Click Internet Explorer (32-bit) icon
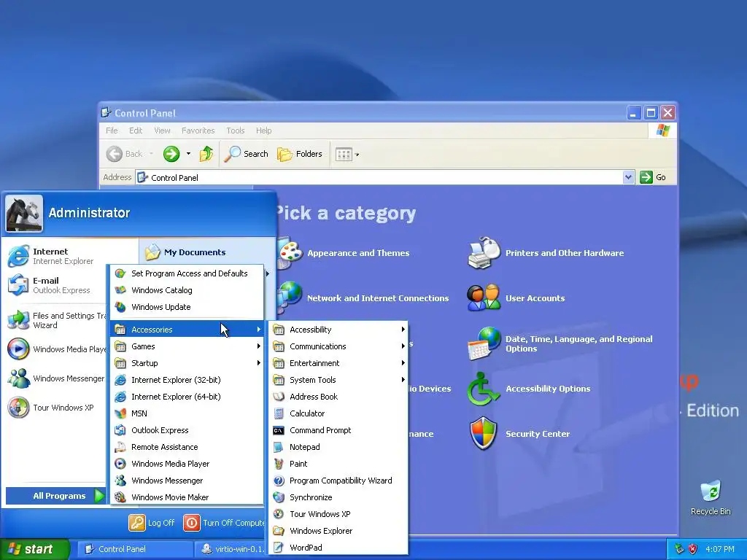The height and width of the screenshot is (560, 747). pos(120,379)
